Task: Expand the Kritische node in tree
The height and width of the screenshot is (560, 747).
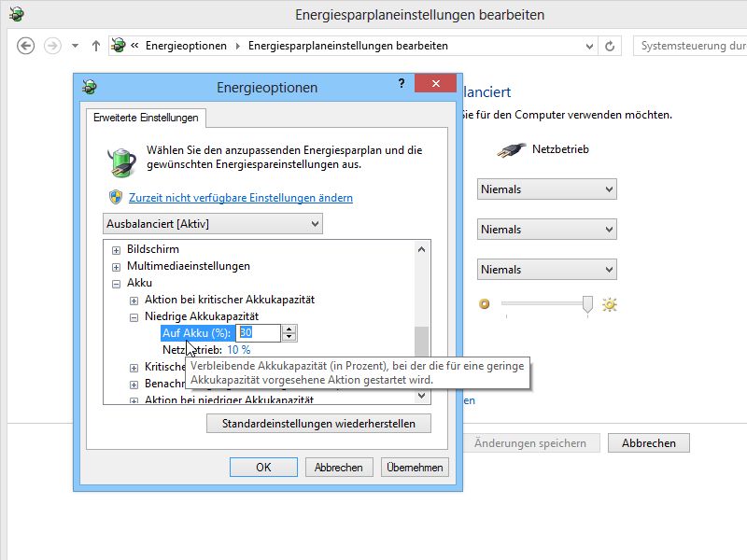Action: (134, 368)
